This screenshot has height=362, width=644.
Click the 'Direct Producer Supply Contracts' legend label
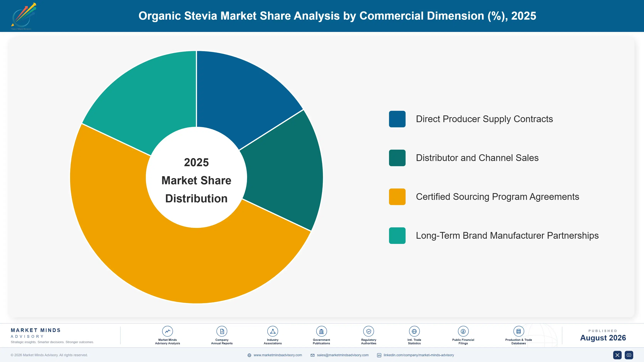484,119
